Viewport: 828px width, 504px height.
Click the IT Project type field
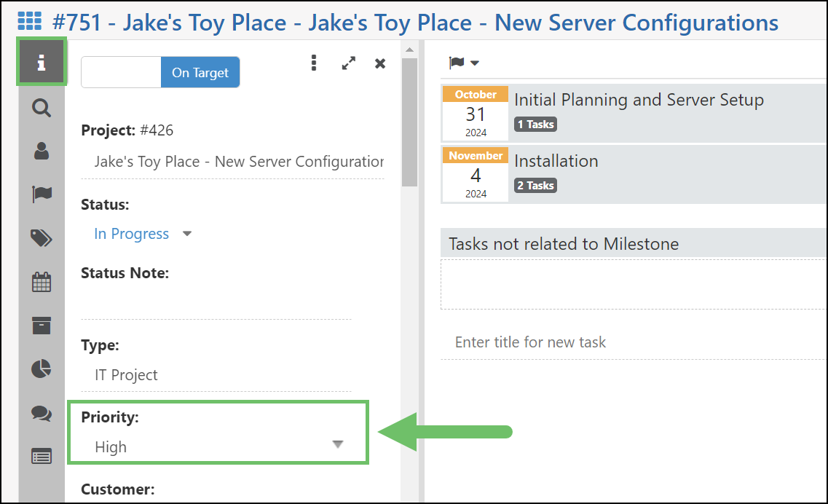[x=216, y=375]
